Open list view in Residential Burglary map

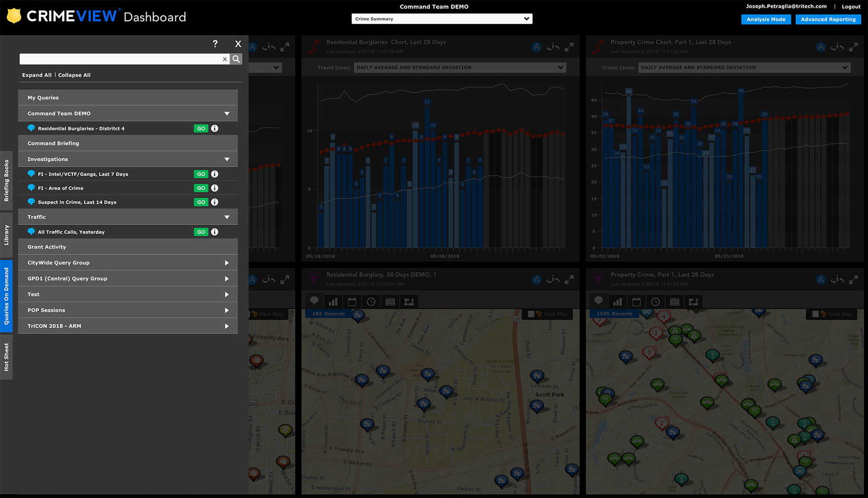click(x=390, y=302)
